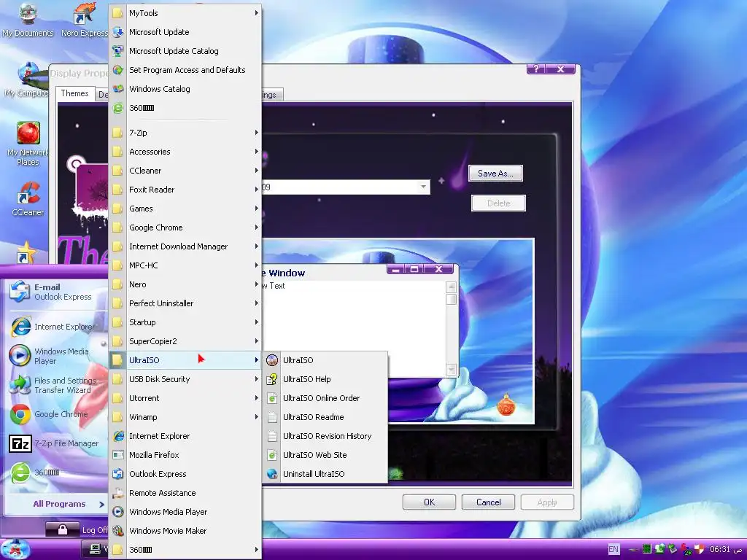Open CCleaner desktop shortcut

click(28, 199)
